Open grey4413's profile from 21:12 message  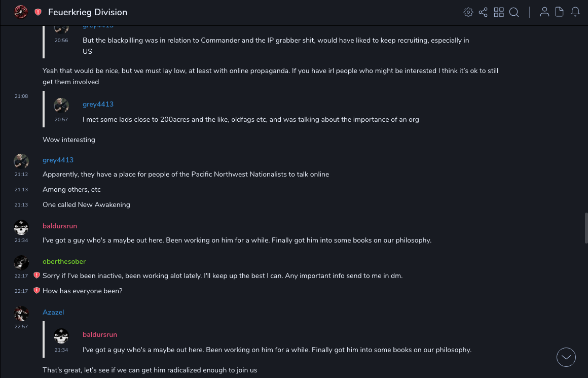click(58, 160)
